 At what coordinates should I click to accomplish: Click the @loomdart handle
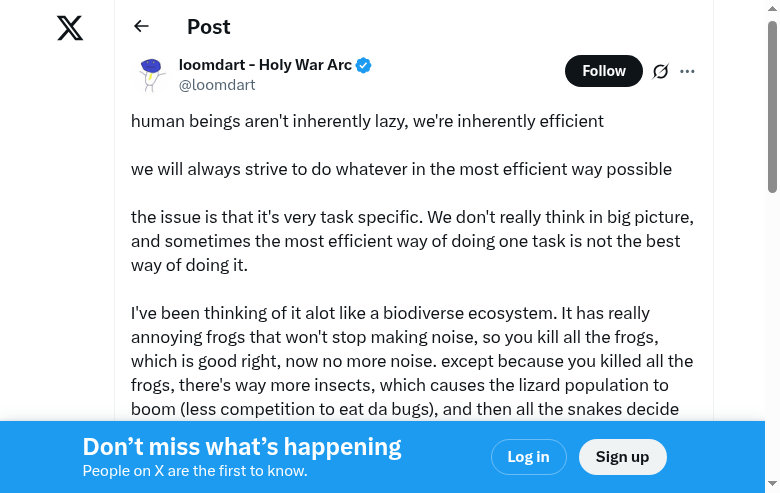tap(217, 85)
